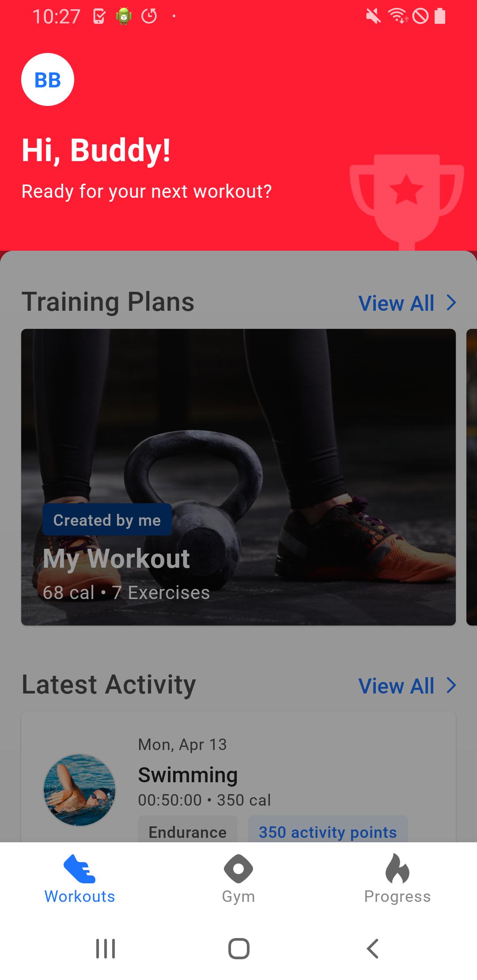Switch to the Gym tab label
This screenshot has height=980, width=477.
[238, 897]
